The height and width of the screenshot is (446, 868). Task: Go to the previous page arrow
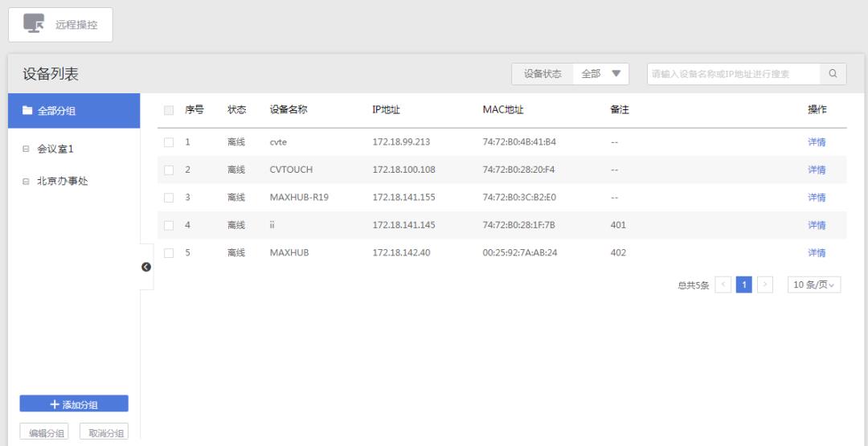pyautogui.click(x=722, y=285)
